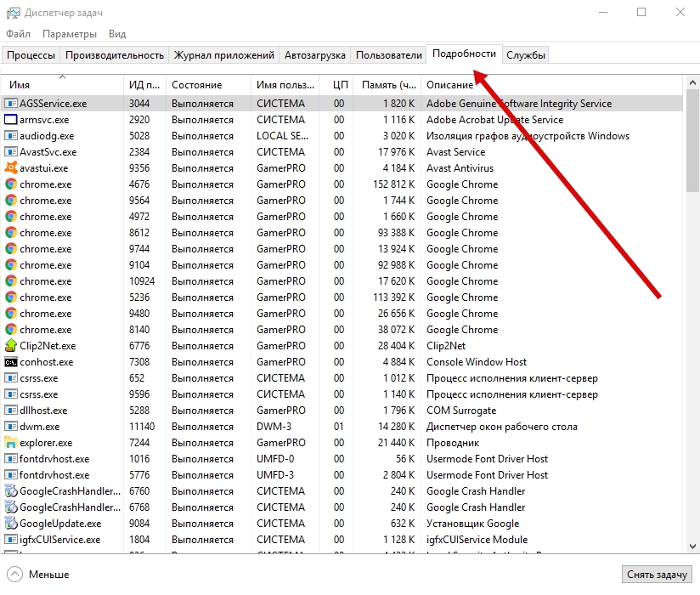Click Chrome icon for PID 4676 row
Screen dimensions: 700x595
(11, 184)
